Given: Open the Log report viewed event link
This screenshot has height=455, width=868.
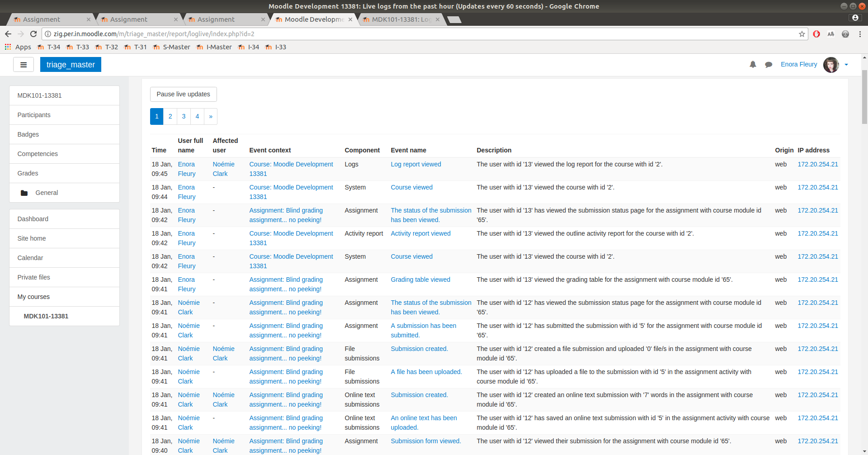Looking at the screenshot, I should coord(416,164).
